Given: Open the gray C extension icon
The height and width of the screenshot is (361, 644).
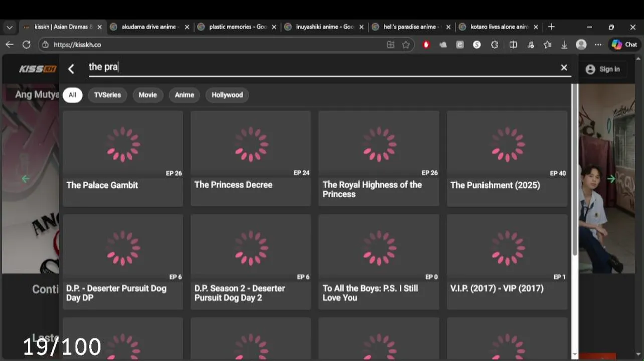Looking at the screenshot, I should pyautogui.click(x=460, y=45).
